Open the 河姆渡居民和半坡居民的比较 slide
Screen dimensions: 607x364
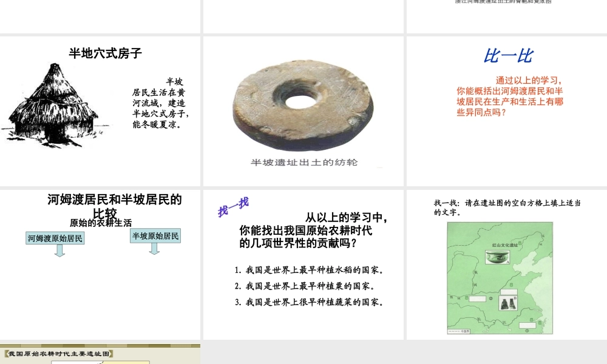tap(100, 265)
